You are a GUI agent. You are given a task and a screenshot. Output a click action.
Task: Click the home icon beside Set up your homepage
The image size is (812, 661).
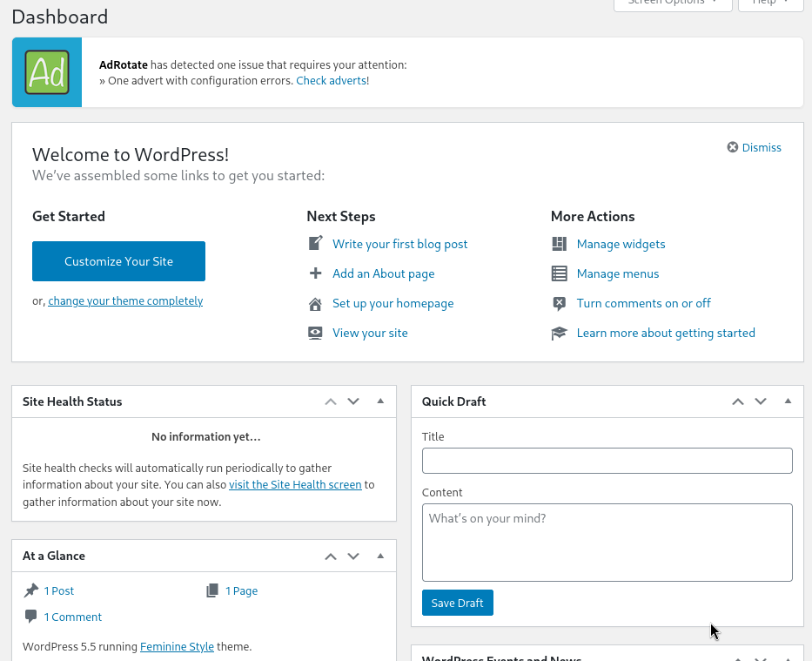(316, 304)
